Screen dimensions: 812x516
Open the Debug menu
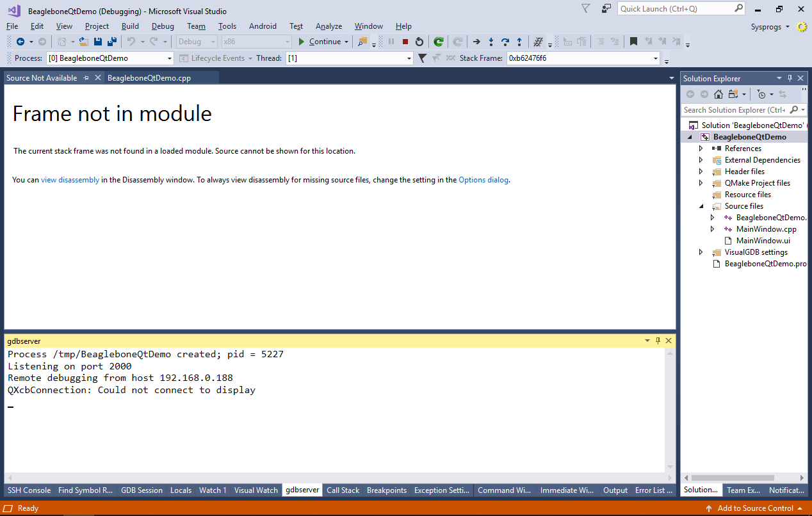(x=163, y=26)
